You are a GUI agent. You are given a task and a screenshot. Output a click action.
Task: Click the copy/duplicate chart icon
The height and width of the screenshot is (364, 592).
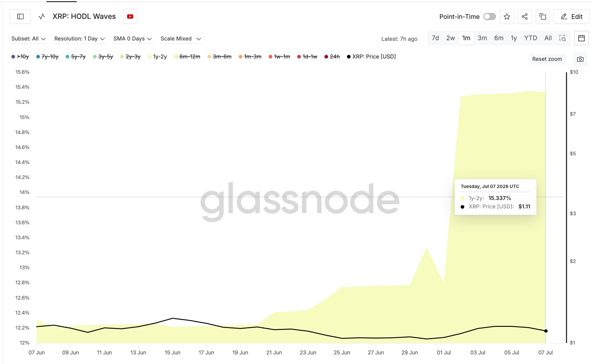(x=543, y=16)
